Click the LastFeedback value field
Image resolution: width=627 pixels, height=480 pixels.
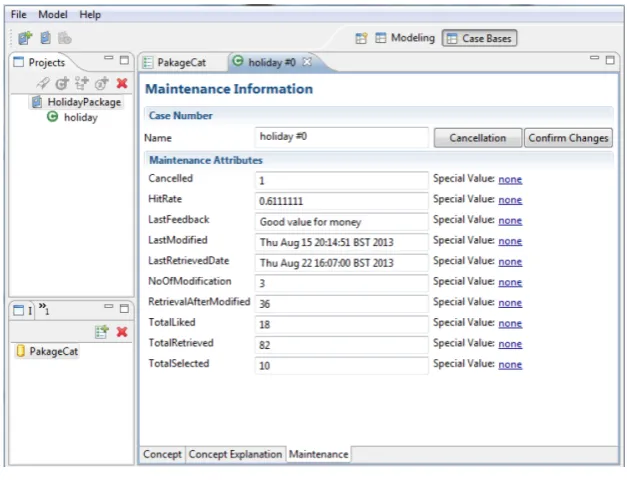pos(342,222)
